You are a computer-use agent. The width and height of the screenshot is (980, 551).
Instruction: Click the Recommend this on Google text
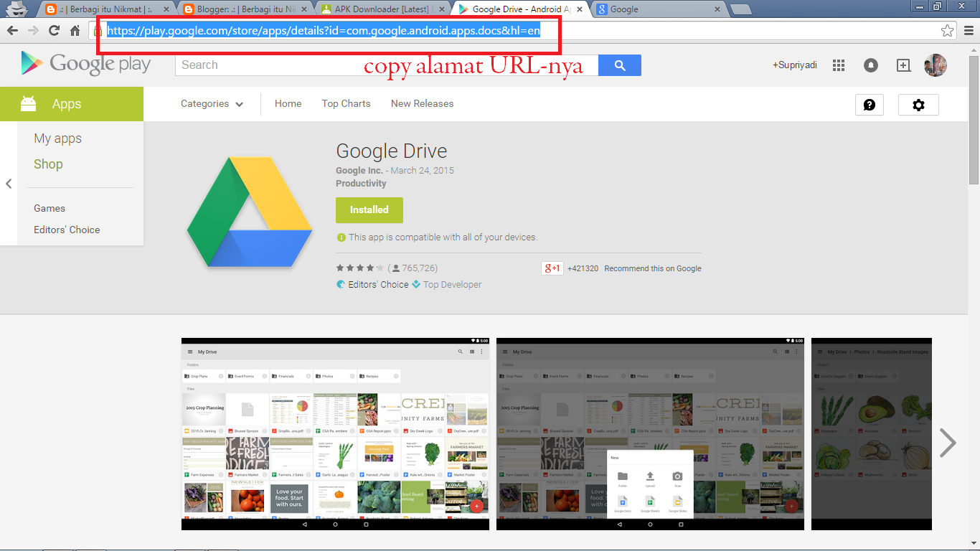pos(653,268)
